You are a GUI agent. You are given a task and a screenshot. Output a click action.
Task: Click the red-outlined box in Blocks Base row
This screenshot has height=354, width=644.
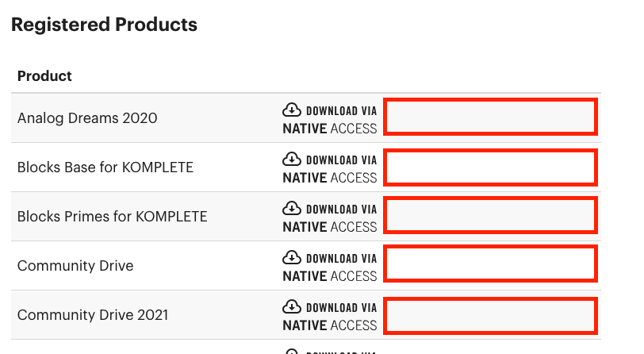(x=489, y=167)
